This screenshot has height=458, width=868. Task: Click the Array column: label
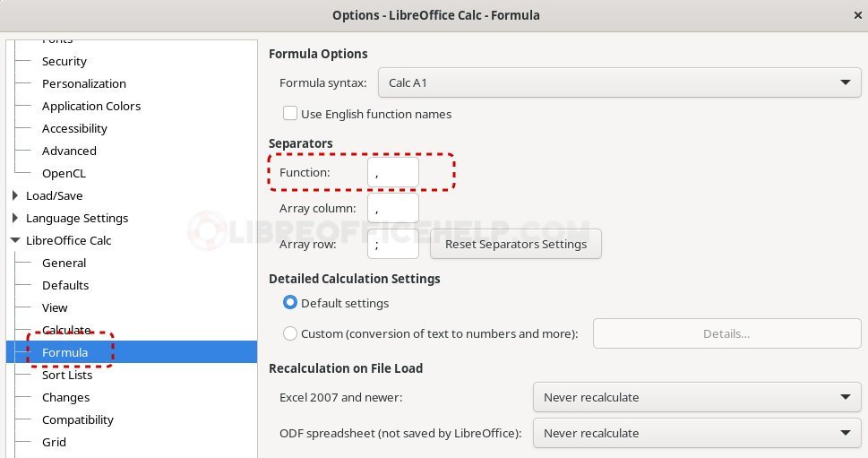[318, 208]
